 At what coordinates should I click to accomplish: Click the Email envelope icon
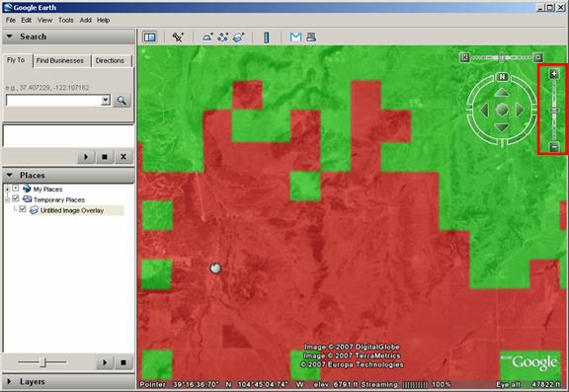[x=295, y=37]
